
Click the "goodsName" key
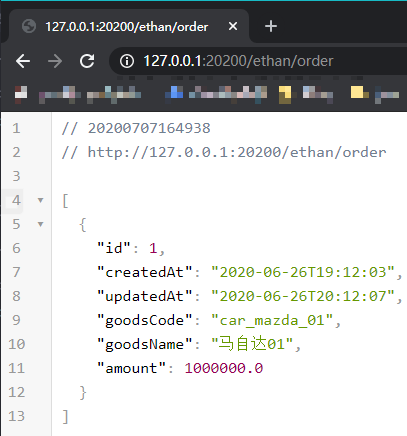[x=144, y=344]
